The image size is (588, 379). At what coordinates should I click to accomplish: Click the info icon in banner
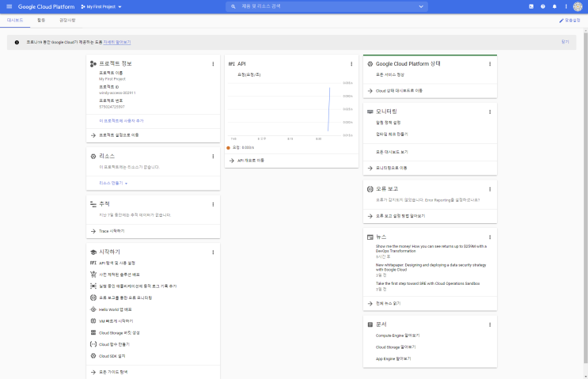coord(17,43)
